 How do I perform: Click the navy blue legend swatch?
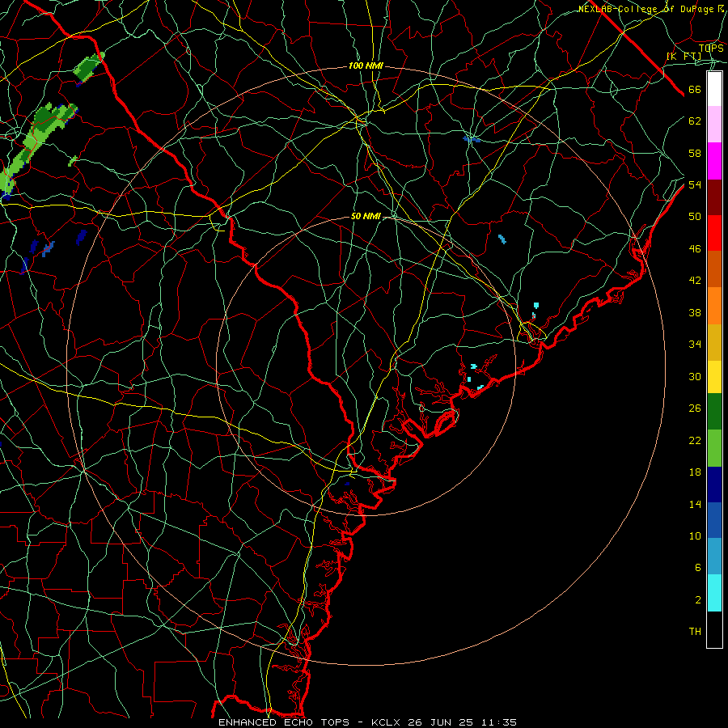click(714, 485)
